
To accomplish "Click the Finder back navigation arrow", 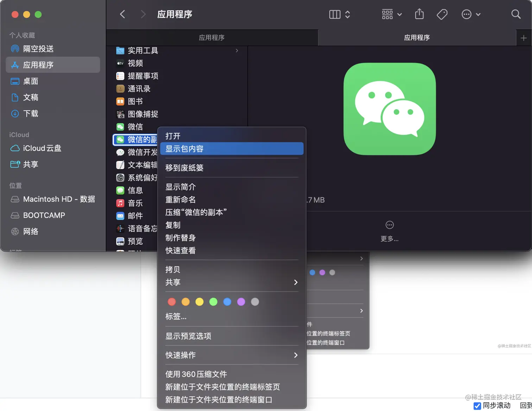I will (122, 14).
